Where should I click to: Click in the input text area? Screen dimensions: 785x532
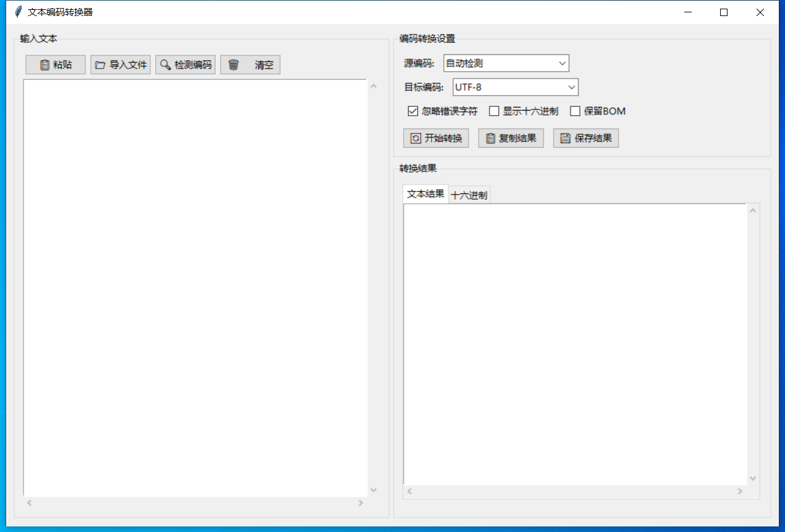pos(195,287)
